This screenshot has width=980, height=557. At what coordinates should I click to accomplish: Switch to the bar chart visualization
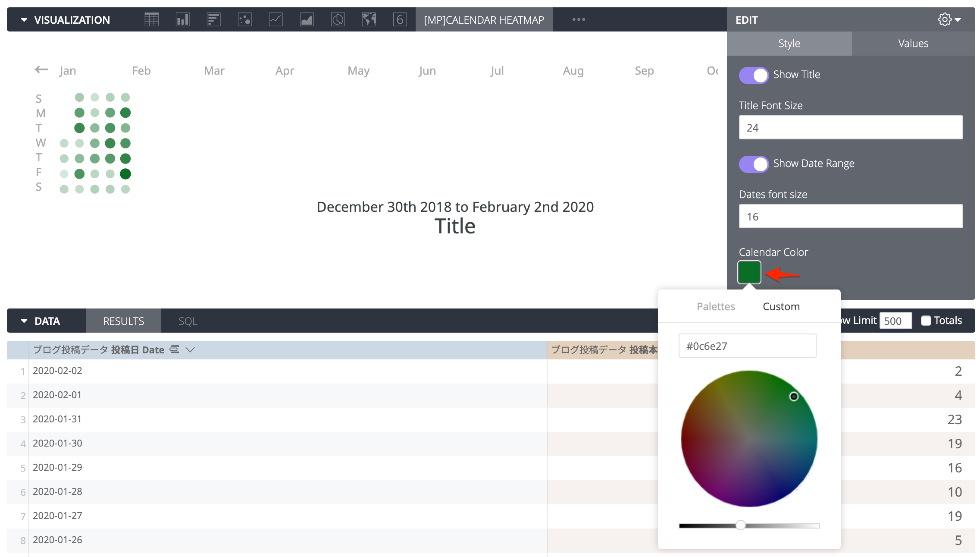click(182, 19)
